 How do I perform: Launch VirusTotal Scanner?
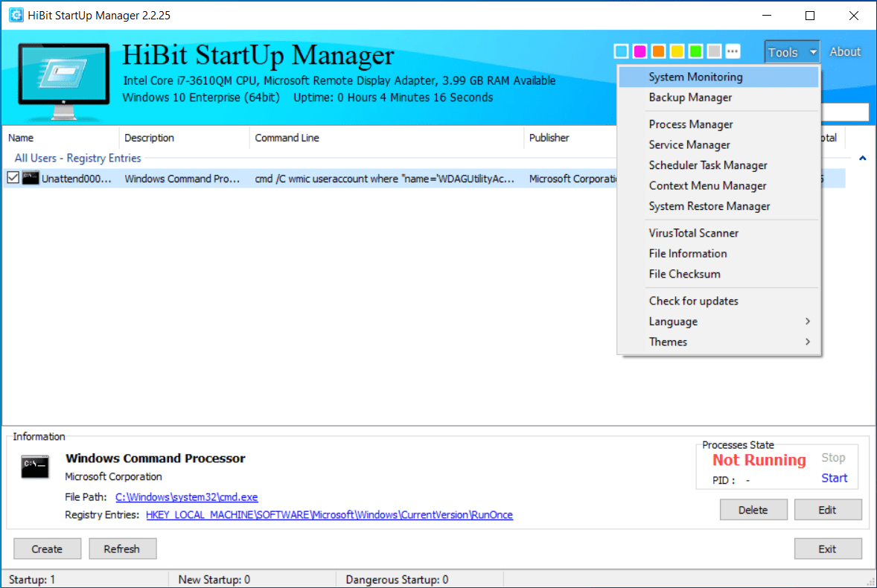coord(719,233)
